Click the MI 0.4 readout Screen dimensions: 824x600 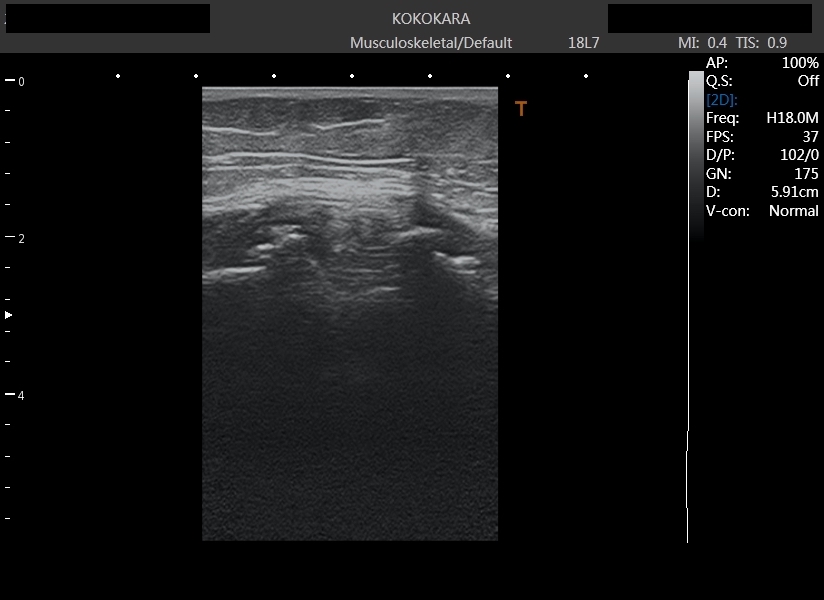point(703,43)
